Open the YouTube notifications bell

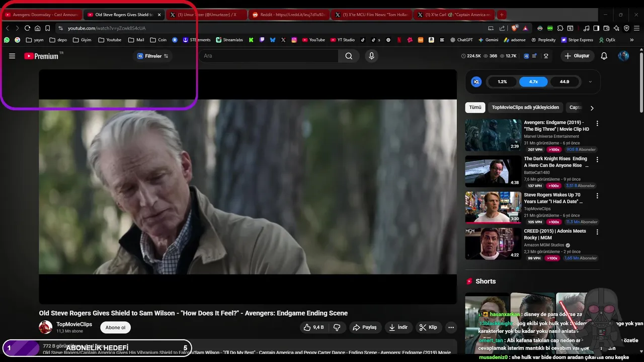(x=604, y=56)
